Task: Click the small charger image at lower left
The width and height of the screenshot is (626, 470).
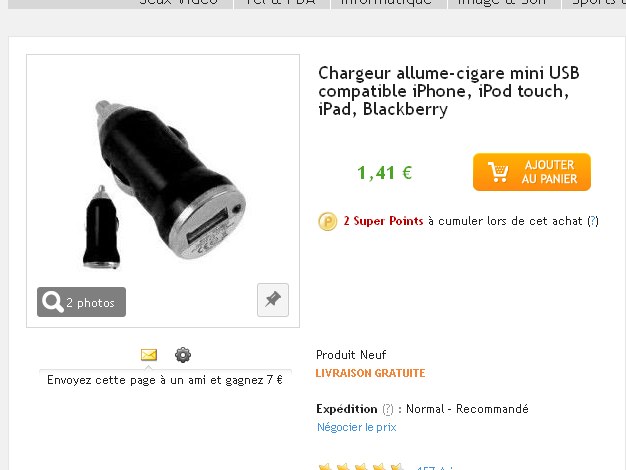Action: (x=101, y=227)
